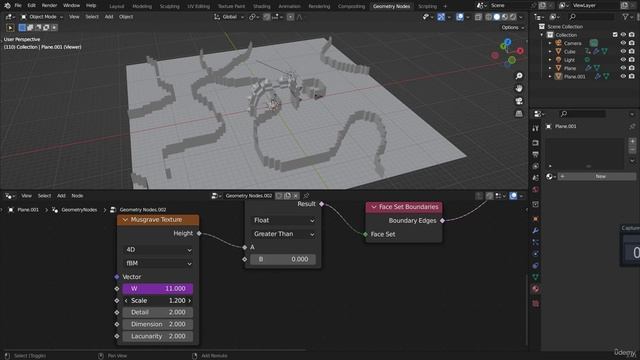Click the compare node B value field
The height and width of the screenshot is (360, 640).
click(283, 259)
